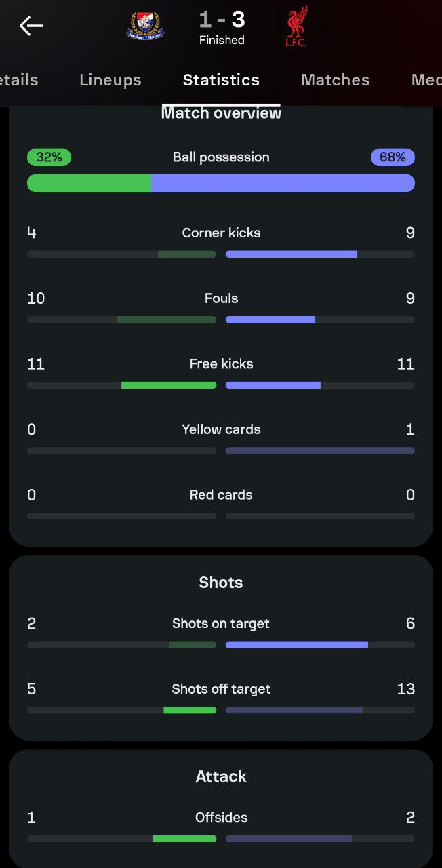Viewport: 442px width, 868px height.
Task: Click the purple ball possession bar segment
Action: click(x=283, y=183)
